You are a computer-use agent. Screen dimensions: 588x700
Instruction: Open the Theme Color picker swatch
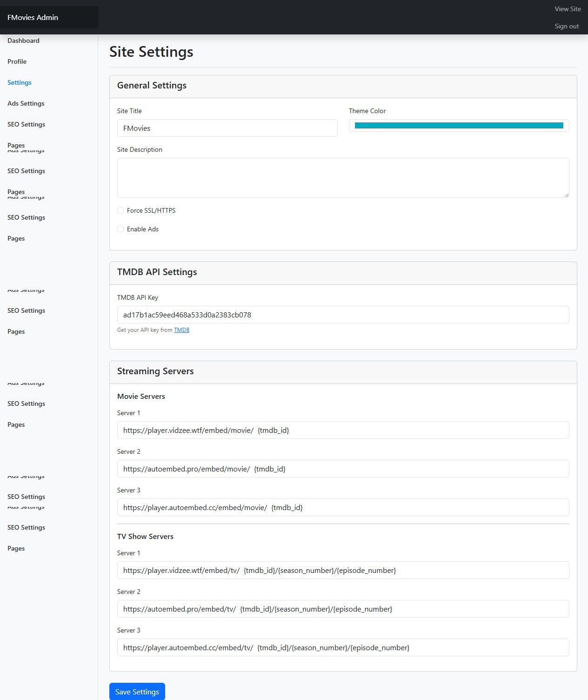[x=459, y=125]
